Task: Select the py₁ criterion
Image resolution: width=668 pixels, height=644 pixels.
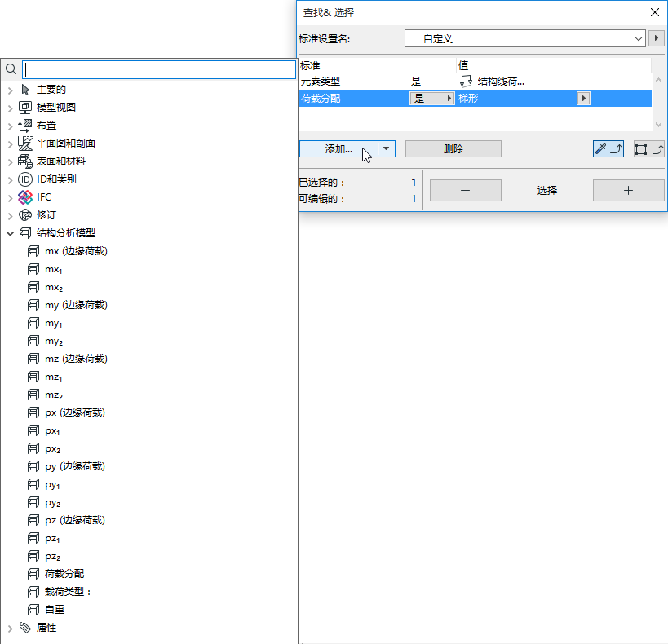Action: pyautogui.click(x=52, y=484)
